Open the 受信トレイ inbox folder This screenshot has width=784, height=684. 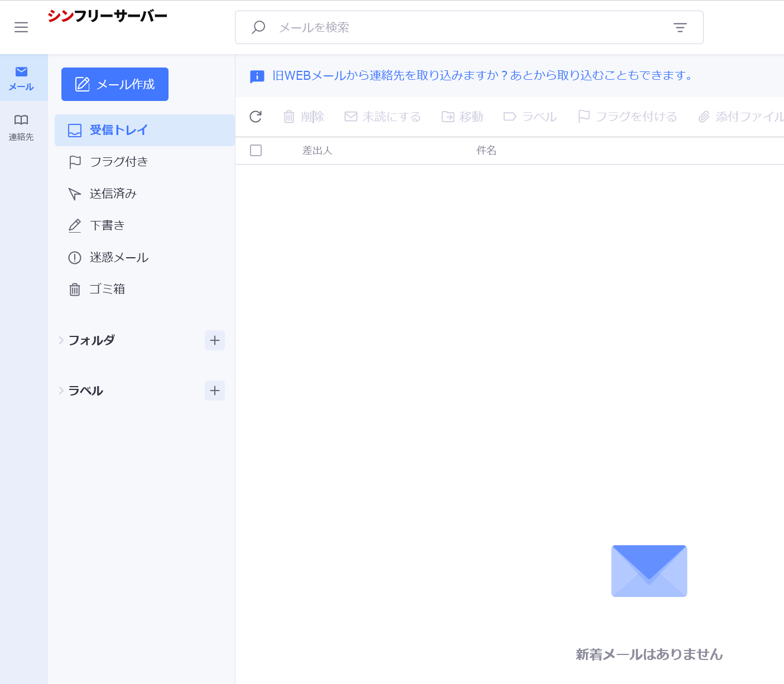pos(118,130)
